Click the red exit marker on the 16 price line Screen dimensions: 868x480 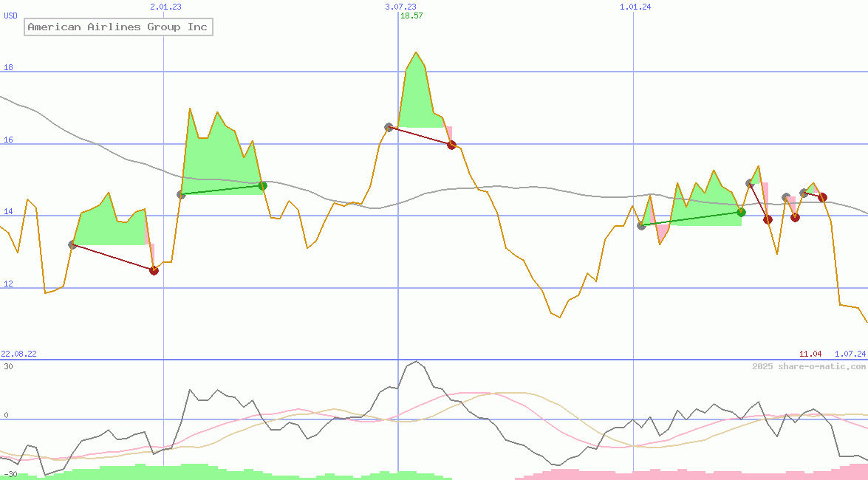click(451, 145)
